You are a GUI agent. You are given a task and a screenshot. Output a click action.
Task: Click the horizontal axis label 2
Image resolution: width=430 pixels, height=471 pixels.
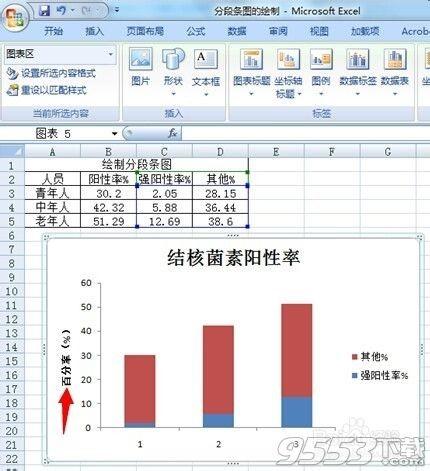(218, 444)
